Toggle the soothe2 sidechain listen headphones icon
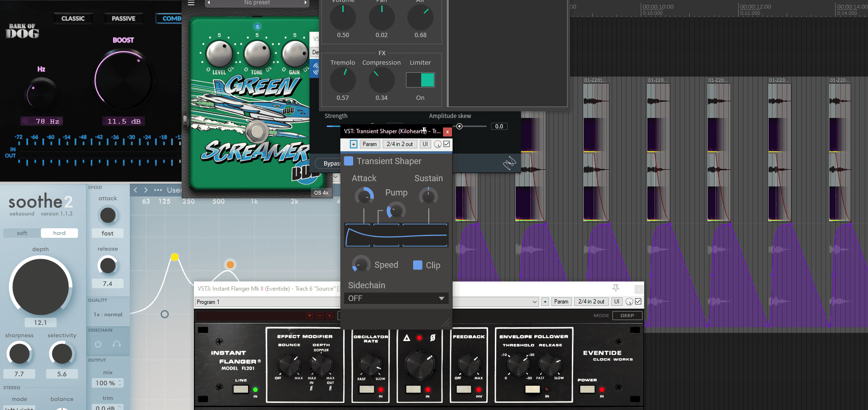The image size is (868, 410). point(116,344)
